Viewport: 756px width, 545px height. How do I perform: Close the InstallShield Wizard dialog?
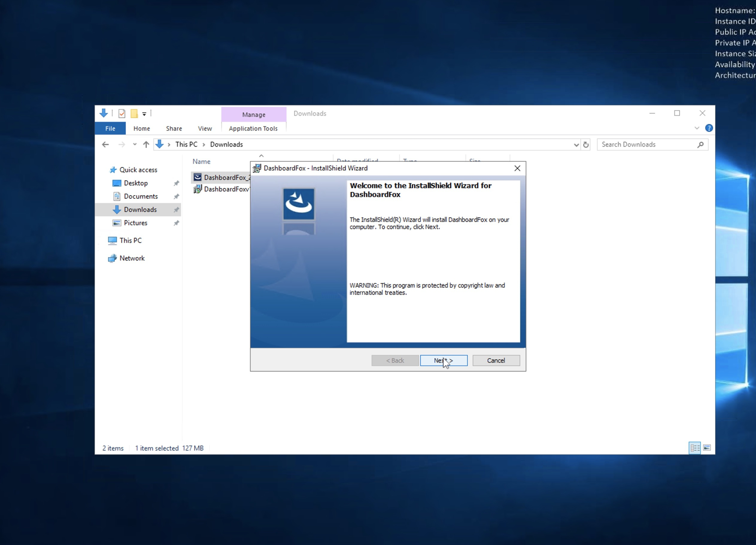(x=517, y=168)
